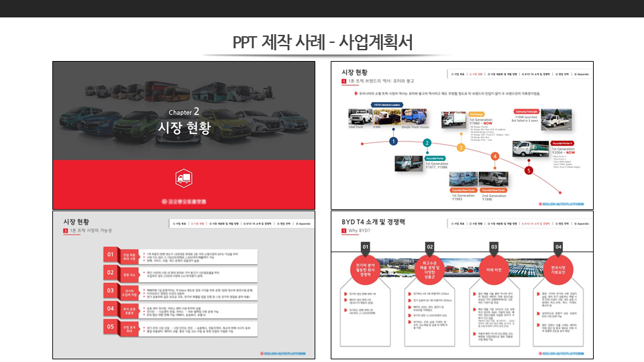Screen dimensions: 644x362
Task: Click the 'KIA Bongo' yellow label
Action: point(477,115)
